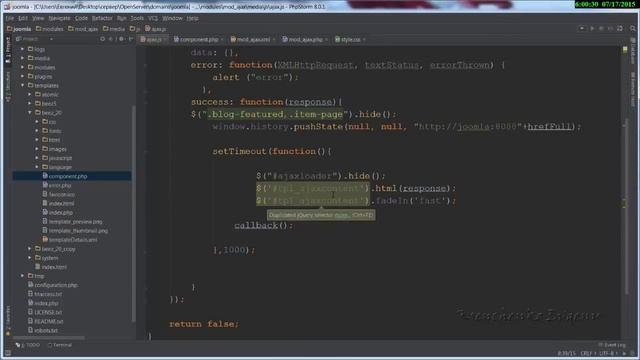The width and height of the screenshot is (640, 360).
Task: Click the Search Everywhere magnifier icon
Action: [633, 29]
